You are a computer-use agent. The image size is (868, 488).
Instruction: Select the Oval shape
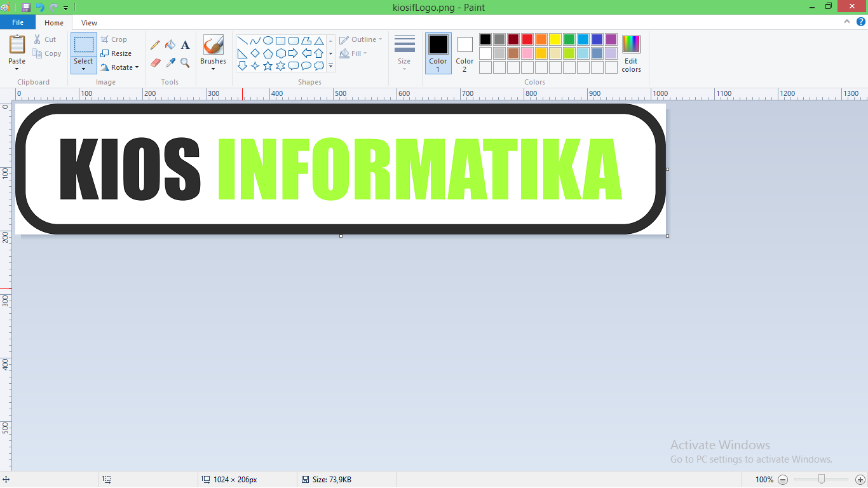268,41
